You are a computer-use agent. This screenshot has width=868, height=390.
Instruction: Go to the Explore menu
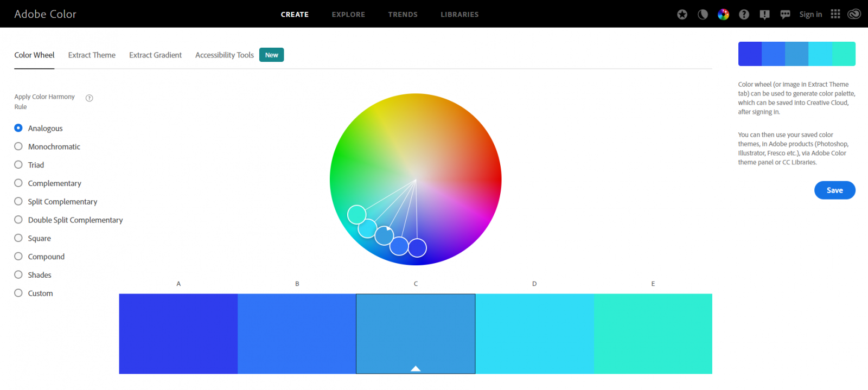point(348,15)
